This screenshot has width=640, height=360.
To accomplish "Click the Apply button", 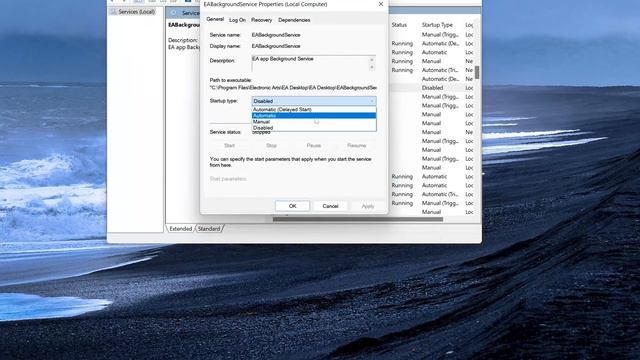I will pos(368,206).
